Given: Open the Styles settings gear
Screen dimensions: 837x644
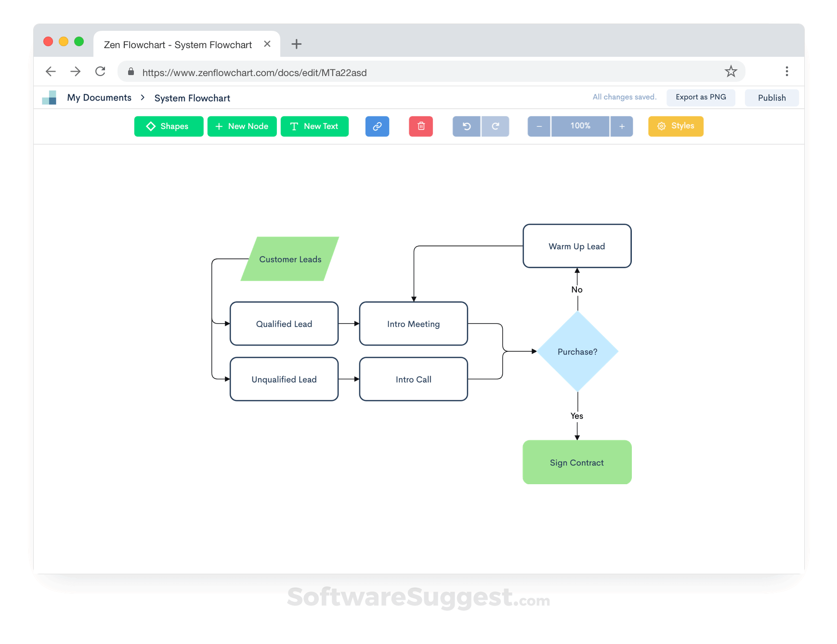Looking at the screenshot, I should point(676,126).
